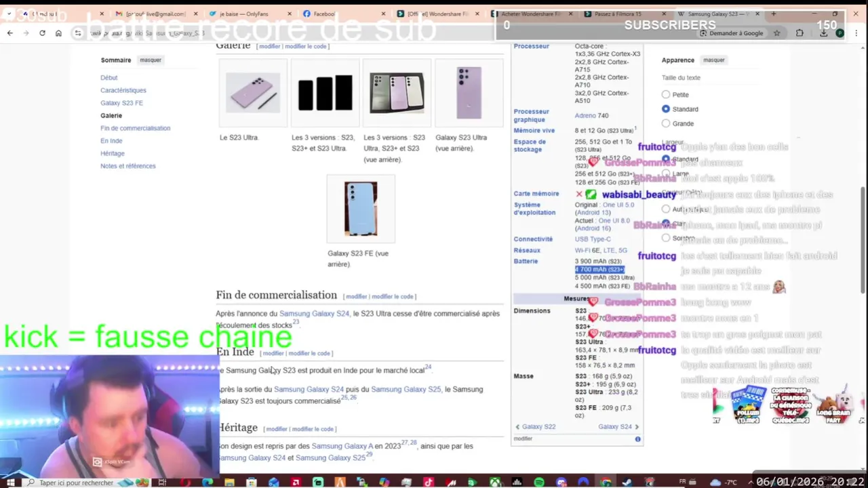Open the blue Galaxy S23 FE rear thumbnail
868x488 pixels.
click(x=360, y=209)
